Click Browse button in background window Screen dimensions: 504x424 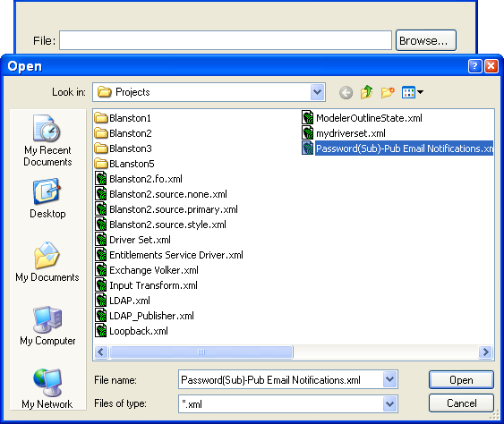(x=426, y=40)
